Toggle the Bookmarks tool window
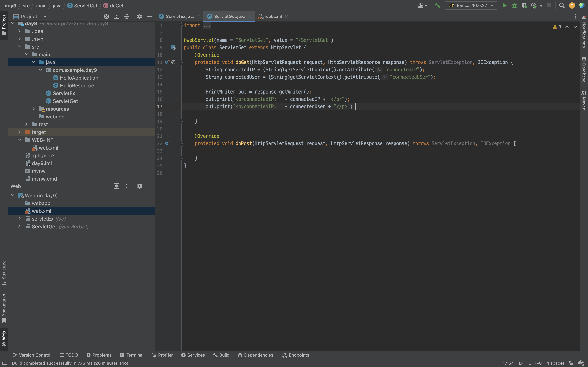Screen dimensions: 588x367 [x=4, y=308]
